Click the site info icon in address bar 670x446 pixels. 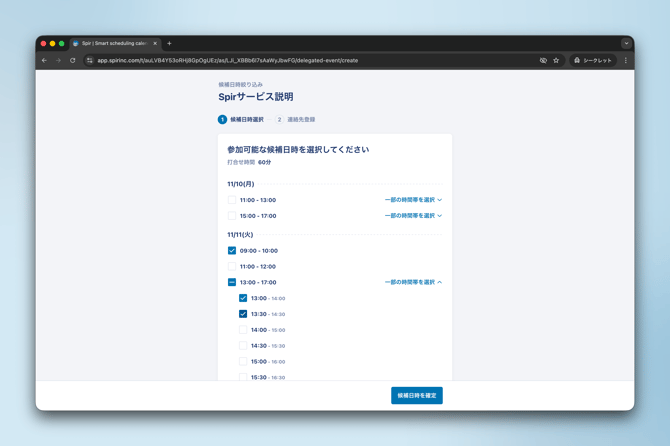coord(89,60)
